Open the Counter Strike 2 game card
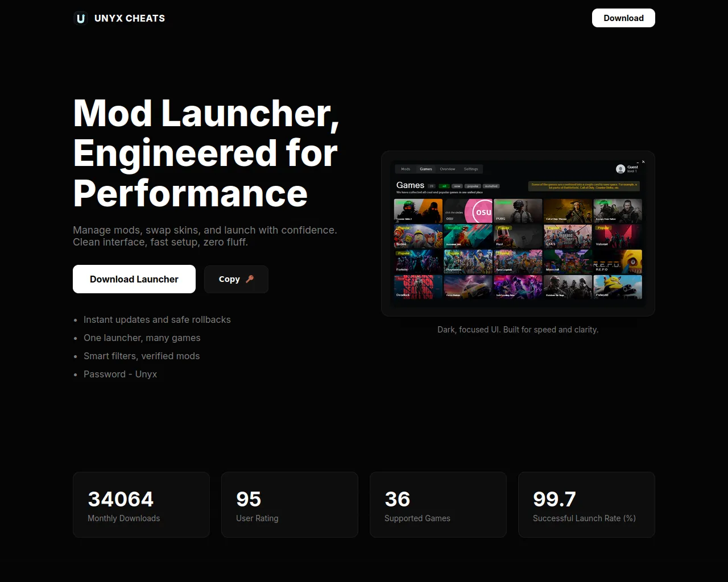 coord(418,211)
